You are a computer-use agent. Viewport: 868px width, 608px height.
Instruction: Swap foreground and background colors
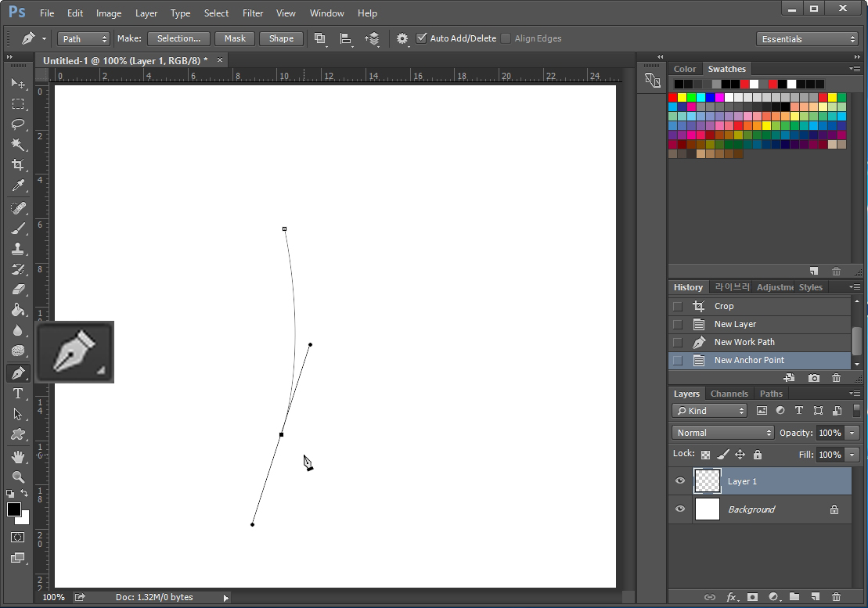point(24,492)
